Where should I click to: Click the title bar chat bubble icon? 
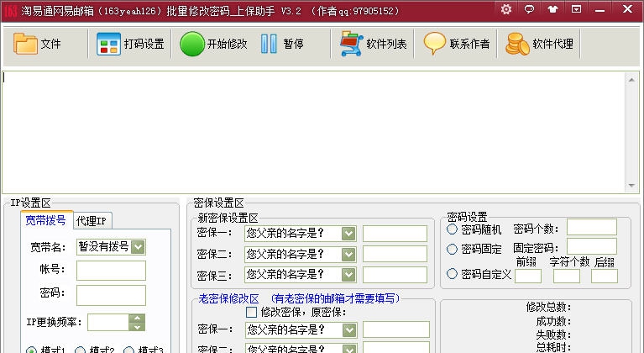point(530,9)
